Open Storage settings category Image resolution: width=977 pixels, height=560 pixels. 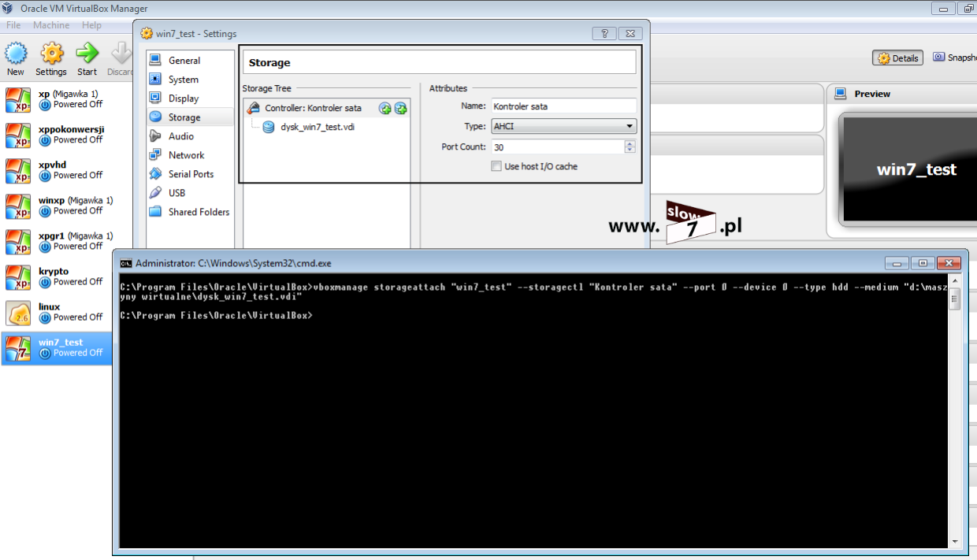[x=190, y=117]
